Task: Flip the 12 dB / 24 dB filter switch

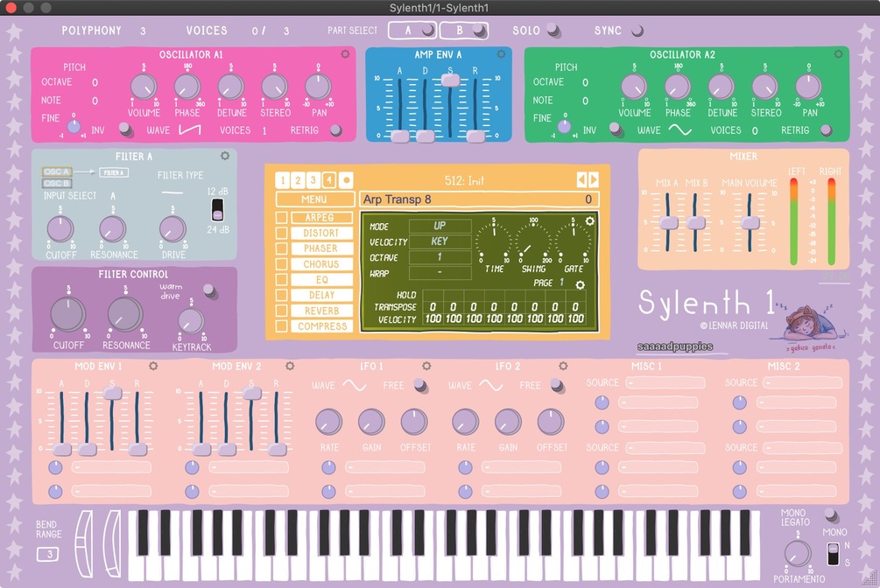Action: pos(217,210)
